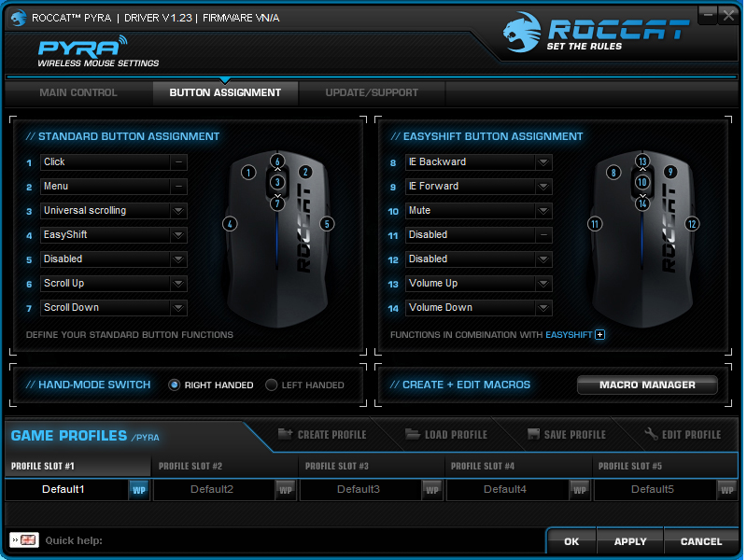Select side button marker 4 on mouse

click(230, 224)
